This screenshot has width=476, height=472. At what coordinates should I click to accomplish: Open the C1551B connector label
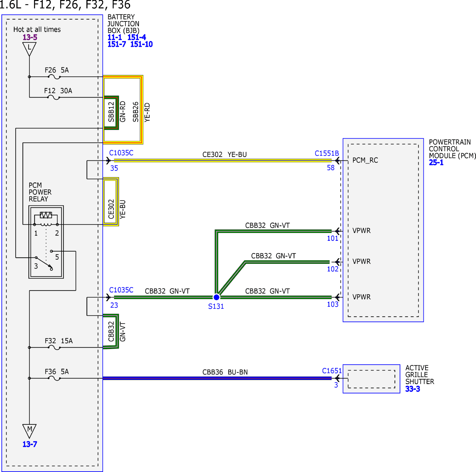(x=327, y=154)
